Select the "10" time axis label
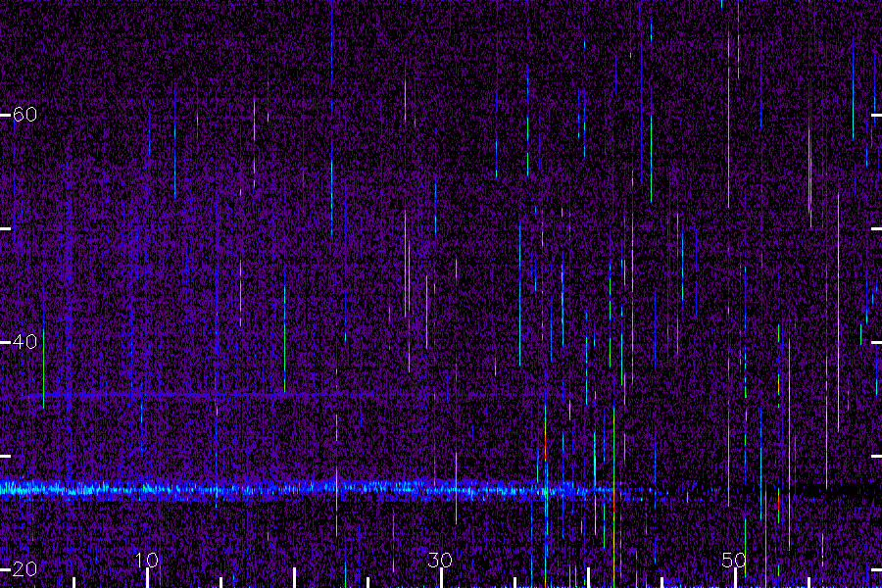The height and width of the screenshot is (588, 882). pyautogui.click(x=147, y=560)
